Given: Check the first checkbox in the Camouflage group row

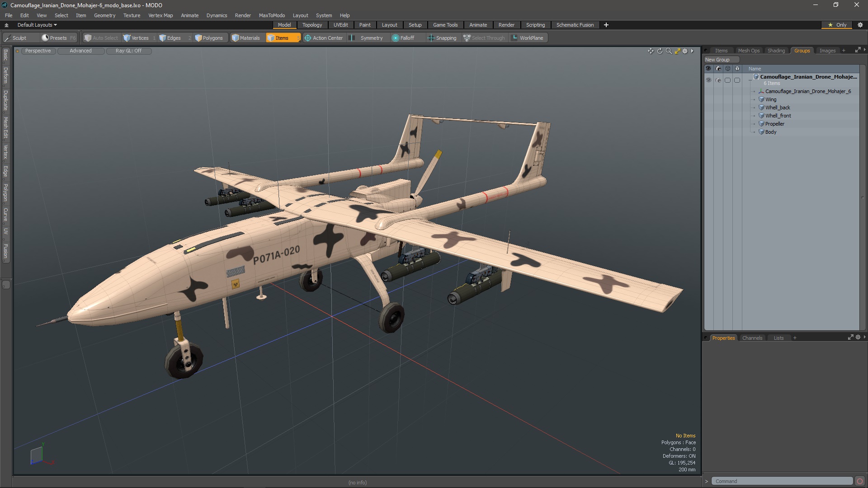Looking at the screenshot, I should coord(727,80).
